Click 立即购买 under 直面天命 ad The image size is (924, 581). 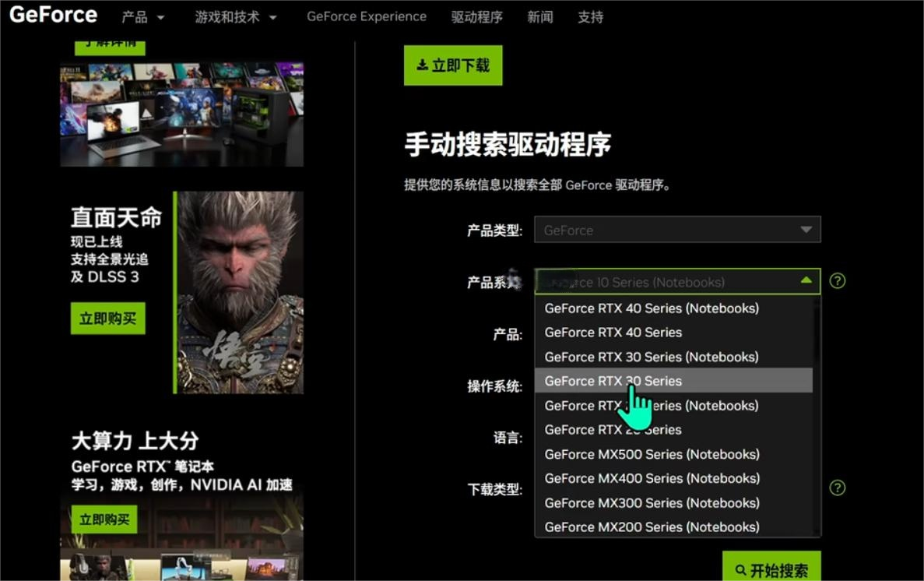[x=107, y=319]
